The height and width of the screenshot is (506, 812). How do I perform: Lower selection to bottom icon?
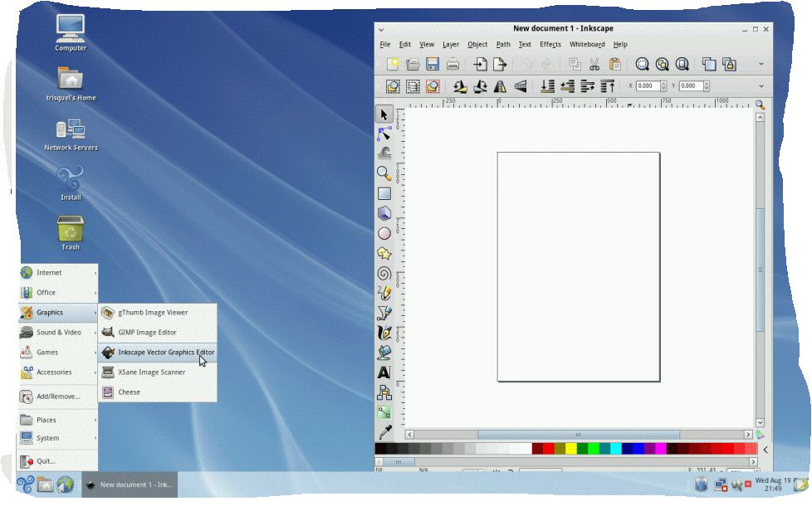click(547, 86)
